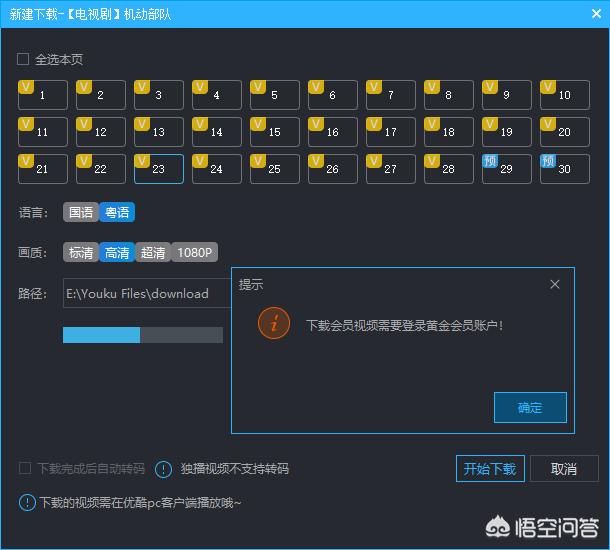This screenshot has height=550, width=610.
Task: Mark episode 22 for download
Action: pyautogui.click(x=101, y=169)
